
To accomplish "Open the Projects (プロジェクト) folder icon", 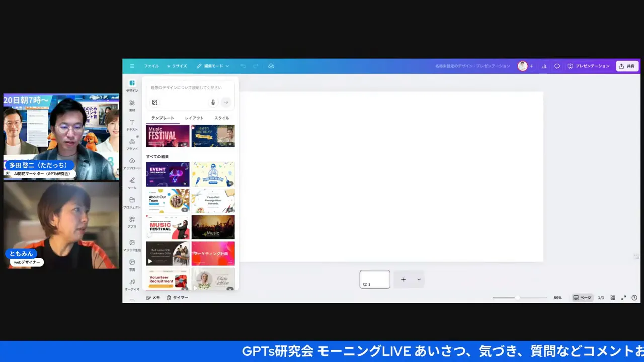I will tap(132, 201).
